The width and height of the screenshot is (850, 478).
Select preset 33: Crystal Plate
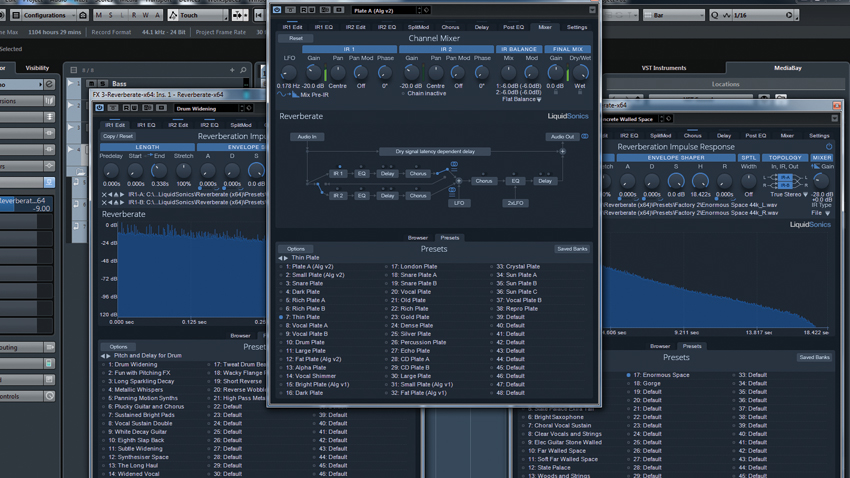(x=518, y=267)
